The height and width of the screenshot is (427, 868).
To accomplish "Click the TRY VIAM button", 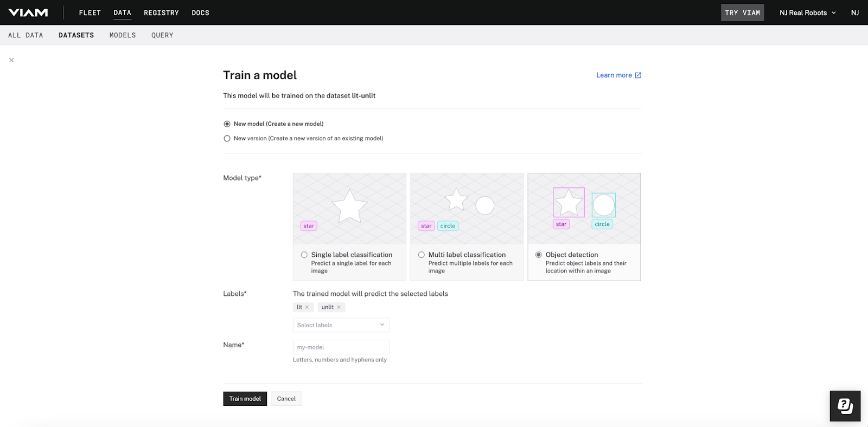I will tap(743, 12).
